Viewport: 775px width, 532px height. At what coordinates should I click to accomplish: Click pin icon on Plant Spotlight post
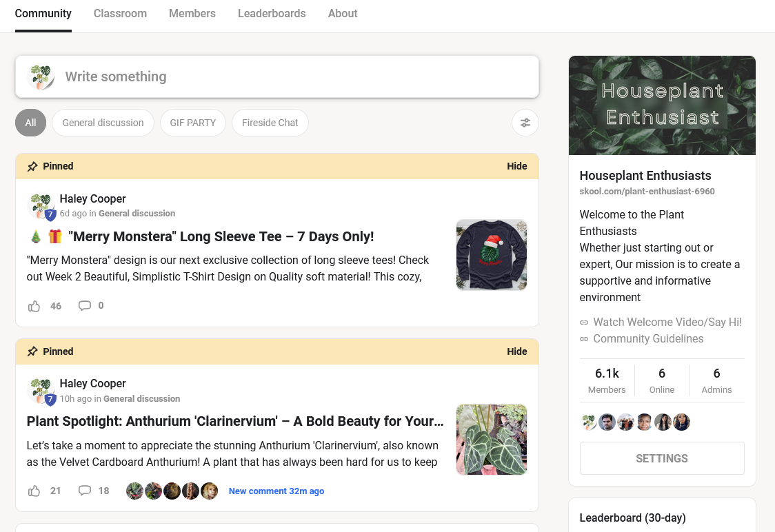(32, 351)
